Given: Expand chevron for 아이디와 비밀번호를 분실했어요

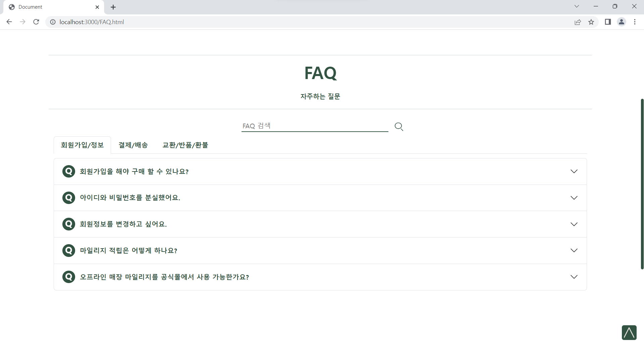Looking at the screenshot, I should 574,198.
